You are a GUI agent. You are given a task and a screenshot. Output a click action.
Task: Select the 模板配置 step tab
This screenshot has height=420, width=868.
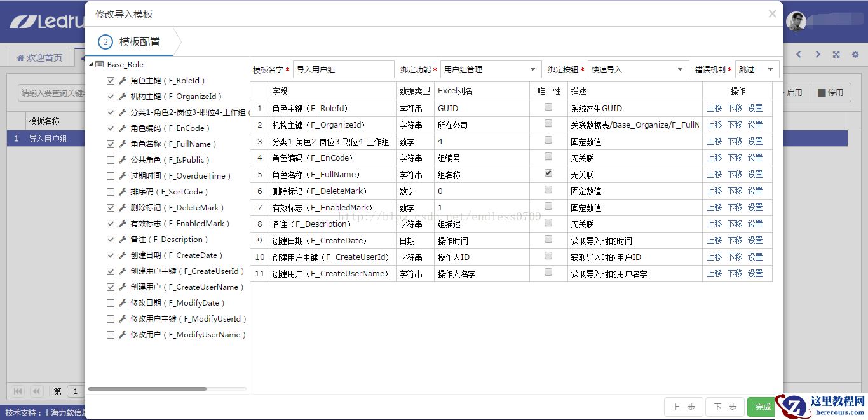130,42
